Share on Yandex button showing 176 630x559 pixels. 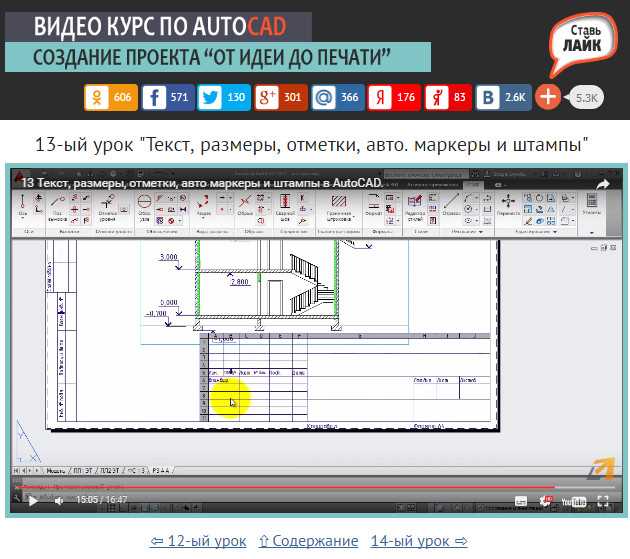[394, 97]
